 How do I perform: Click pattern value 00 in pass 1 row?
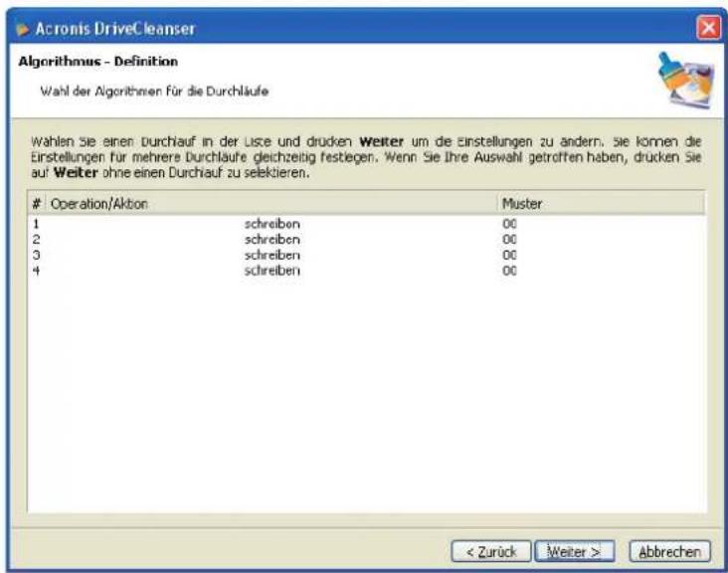pos(509,224)
